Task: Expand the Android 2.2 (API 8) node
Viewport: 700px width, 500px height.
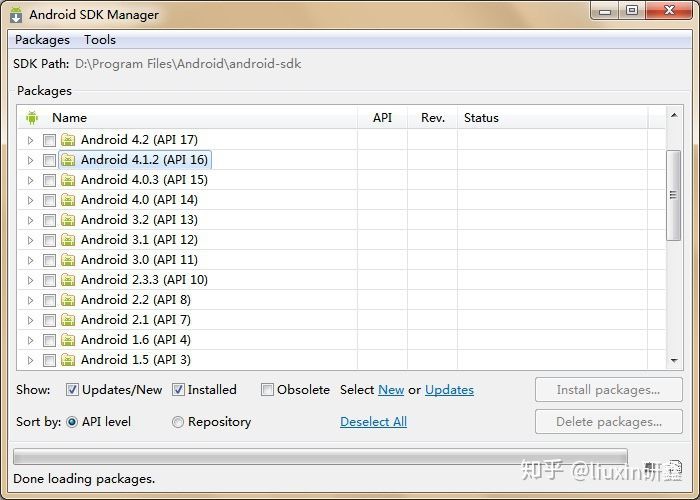Action: tap(30, 300)
